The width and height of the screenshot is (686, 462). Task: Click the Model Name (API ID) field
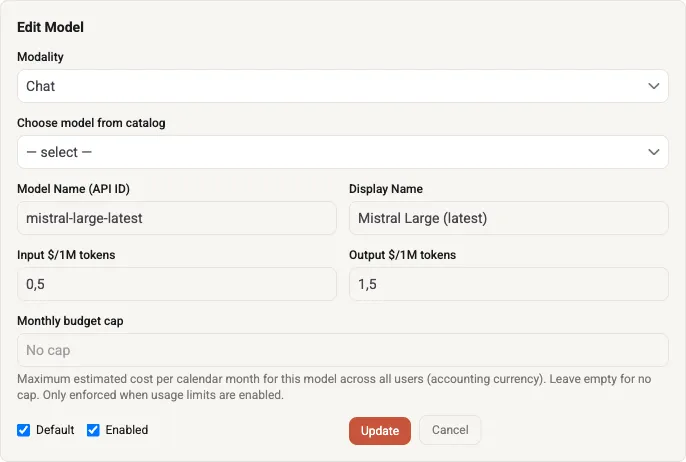point(177,218)
